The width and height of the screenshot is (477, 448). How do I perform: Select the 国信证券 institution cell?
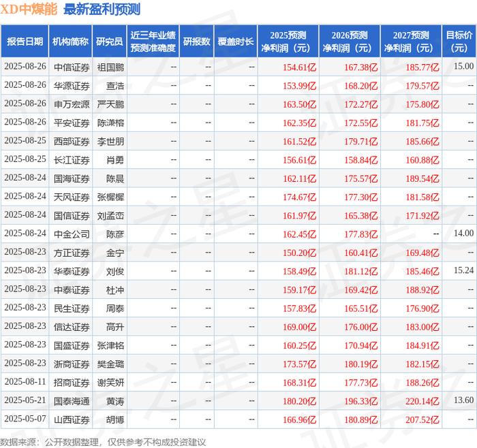tap(72, 216)
